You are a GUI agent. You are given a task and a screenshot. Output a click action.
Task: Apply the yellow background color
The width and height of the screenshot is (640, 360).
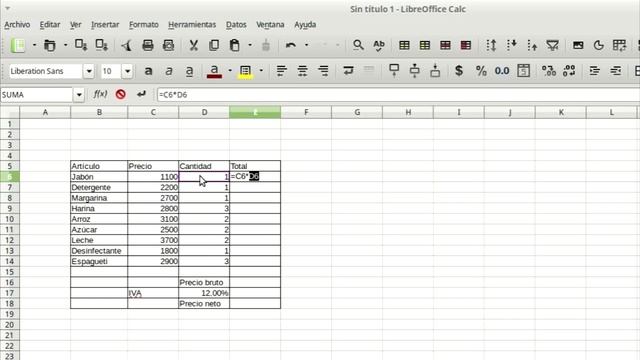click(245, 71)
